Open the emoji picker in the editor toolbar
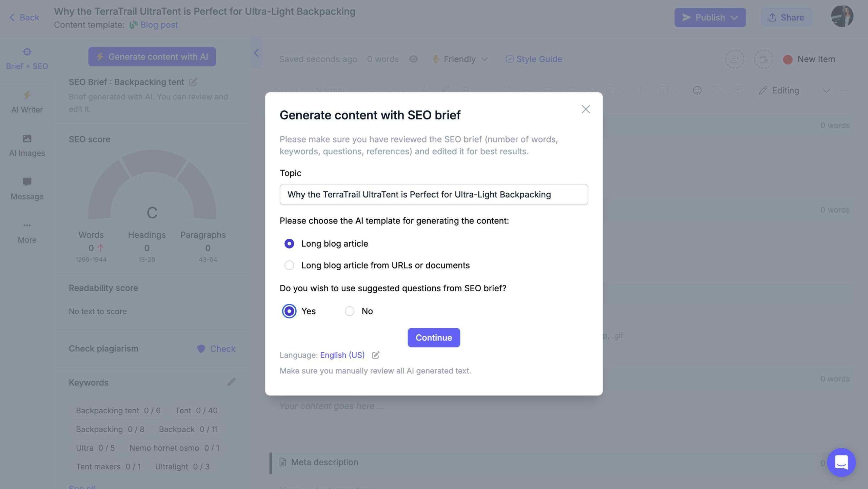The height and width of the screenshot is (489, 868). (697, 90)
